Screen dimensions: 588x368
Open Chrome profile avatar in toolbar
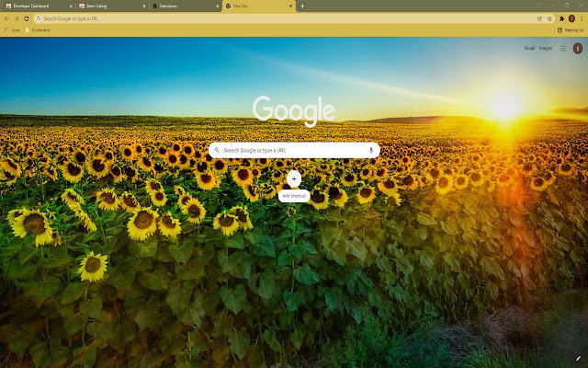[x=571, y=18]
